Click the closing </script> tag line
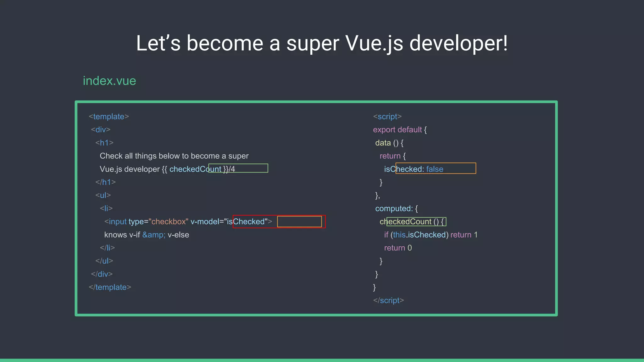 (388, 300)
